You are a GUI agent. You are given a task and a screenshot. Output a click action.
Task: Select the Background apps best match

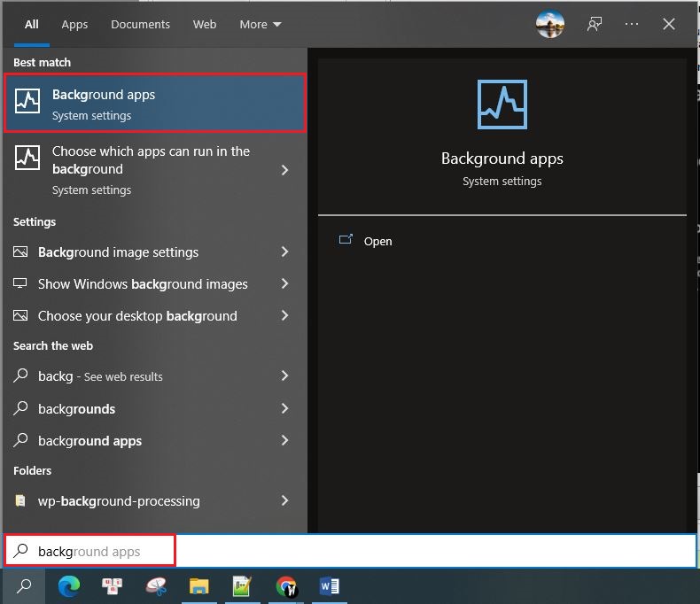click(155, 104)
